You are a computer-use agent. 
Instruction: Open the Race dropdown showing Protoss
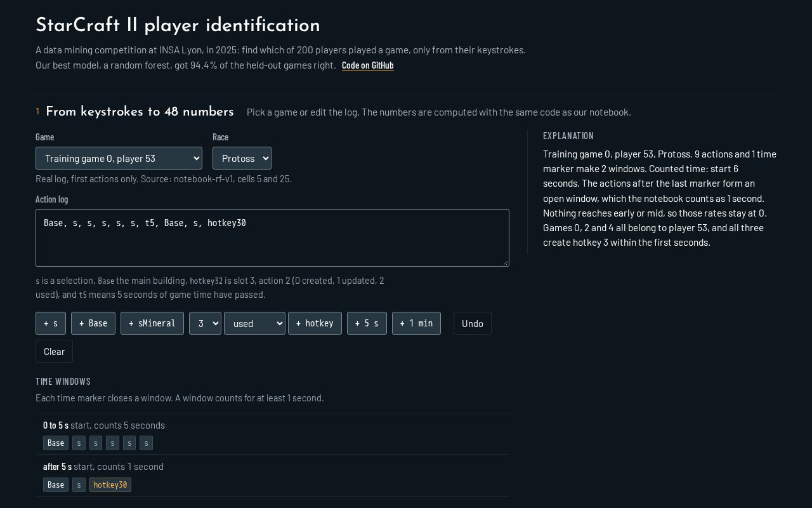pyautogui.click(x=242, y=158)
